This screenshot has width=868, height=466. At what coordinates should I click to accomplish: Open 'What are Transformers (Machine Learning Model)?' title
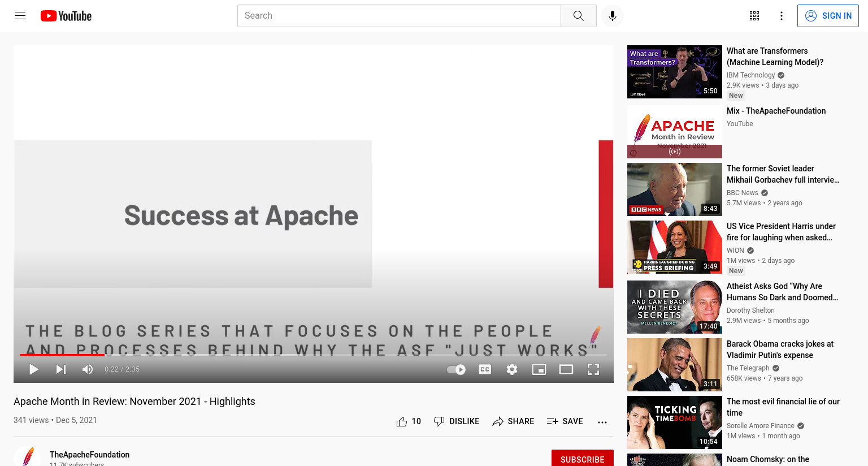coord(775,57)
